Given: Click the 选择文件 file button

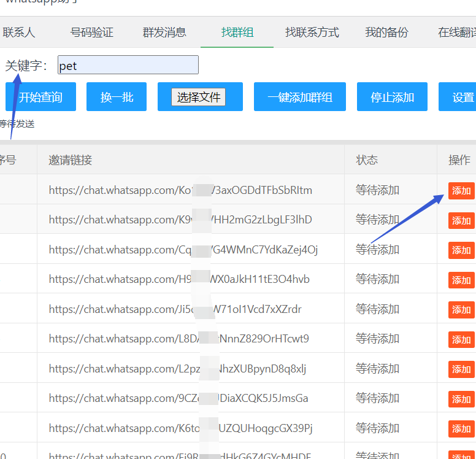Looking at the screenshot, I should point(199,97).
